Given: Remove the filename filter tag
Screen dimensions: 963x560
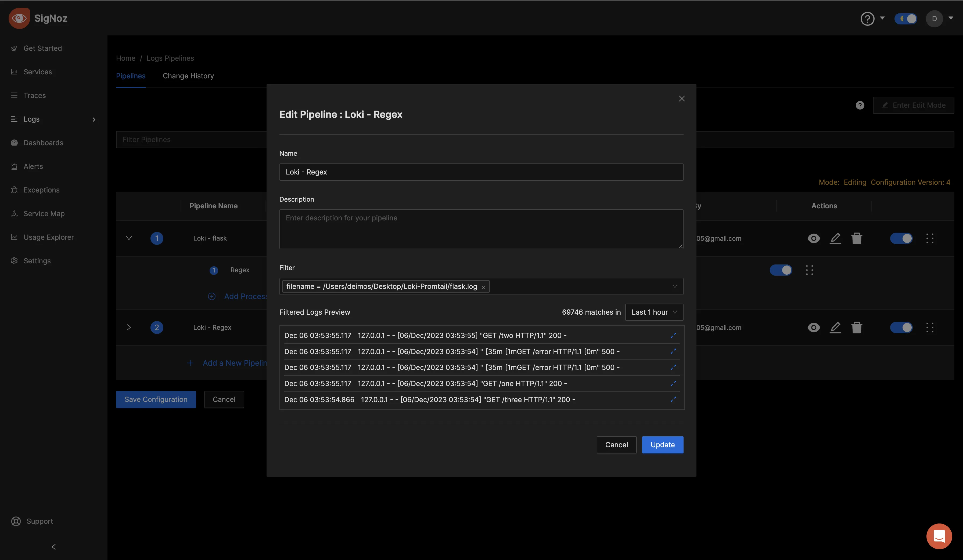Looking at the screenshot, I should (x=483, y=288).
